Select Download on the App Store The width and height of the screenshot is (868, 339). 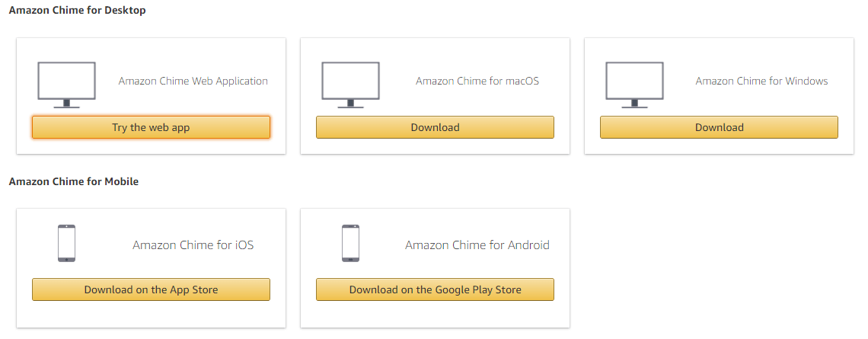pos(151,289)
